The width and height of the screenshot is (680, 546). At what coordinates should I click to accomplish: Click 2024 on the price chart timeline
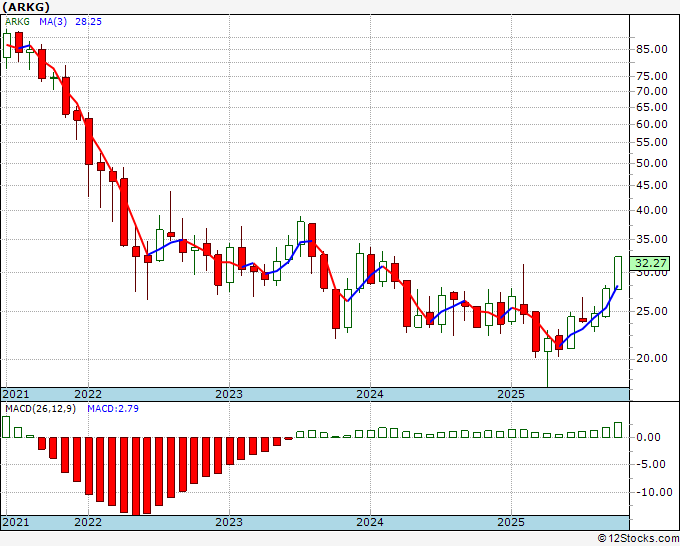tap(370, 394)
